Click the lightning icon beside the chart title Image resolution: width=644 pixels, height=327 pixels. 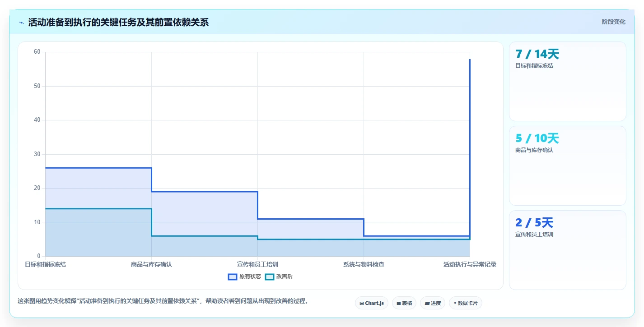(x=22, y=23)
